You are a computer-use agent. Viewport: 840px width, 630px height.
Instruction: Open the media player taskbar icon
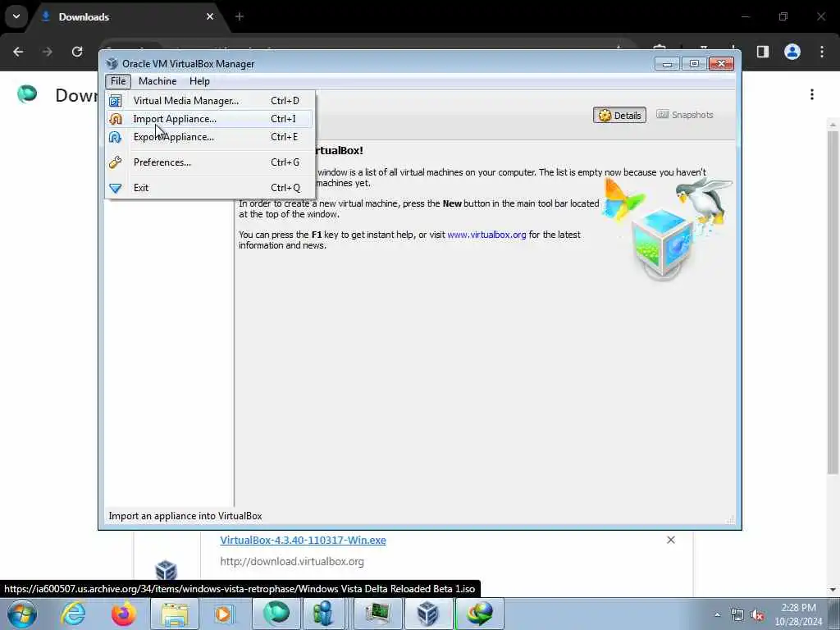224,614
